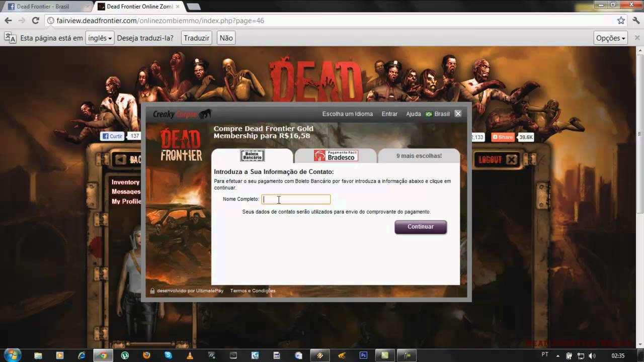Click the Brasil country flag selector
The height and width of the screenshot is (362, 644).
(438, 114)
